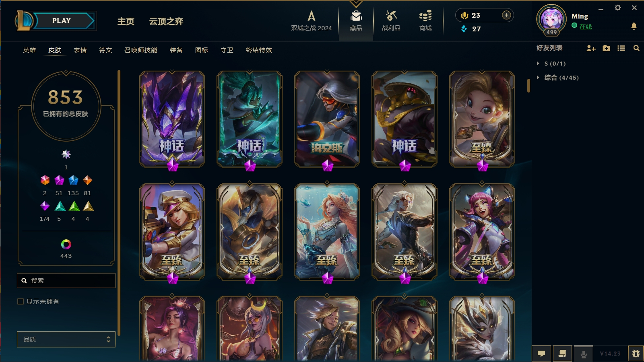This screenshot has width=644, height=362.
Task: Click the add friend icon
Action: [x=591, y=48]
